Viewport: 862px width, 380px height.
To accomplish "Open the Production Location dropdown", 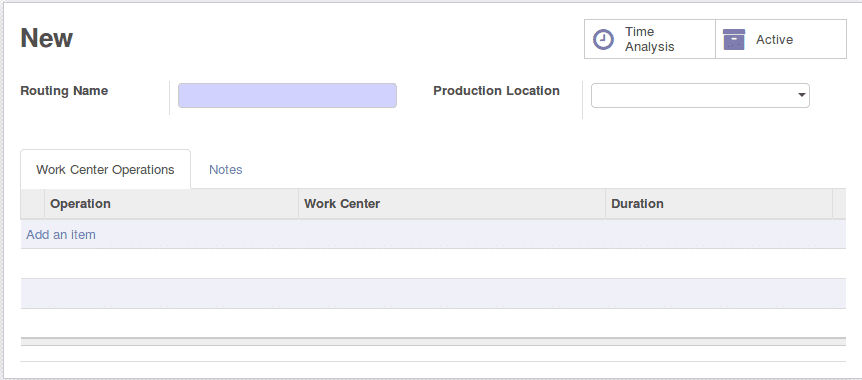I will pyautogui.click(x=700, y=96).
